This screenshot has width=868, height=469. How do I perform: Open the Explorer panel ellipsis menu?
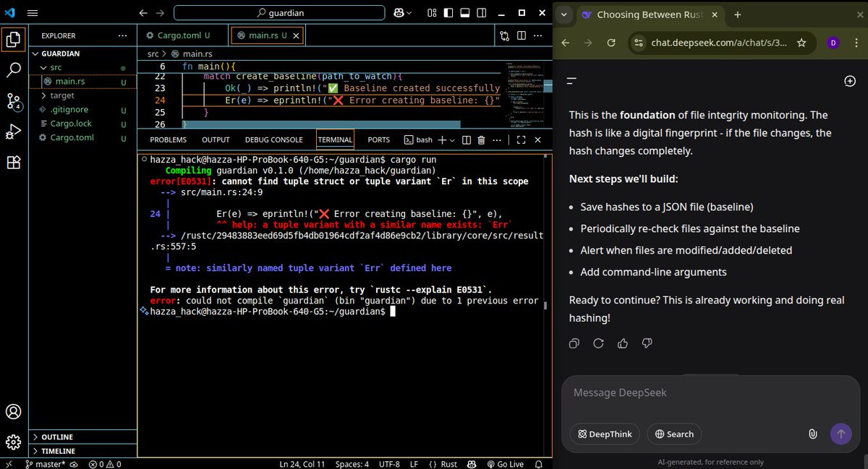coord(123,35)
